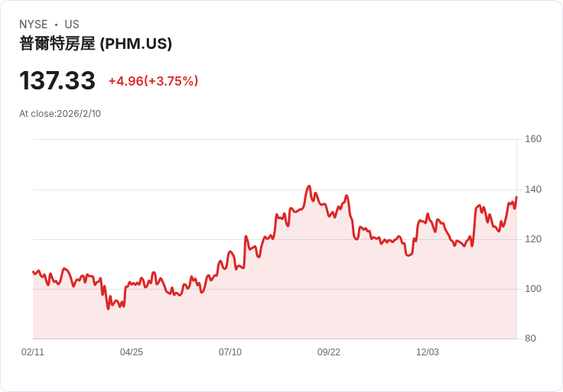
Task: Select the 07/10 date on the x-axis
Action: (230, 352)
